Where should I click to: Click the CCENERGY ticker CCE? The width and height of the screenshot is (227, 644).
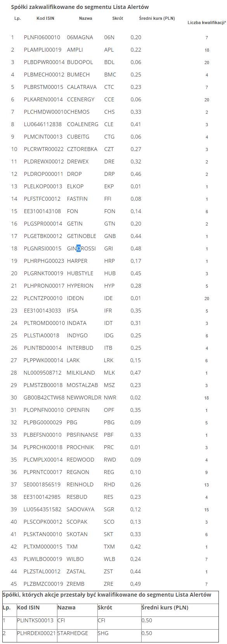(109, 99)
